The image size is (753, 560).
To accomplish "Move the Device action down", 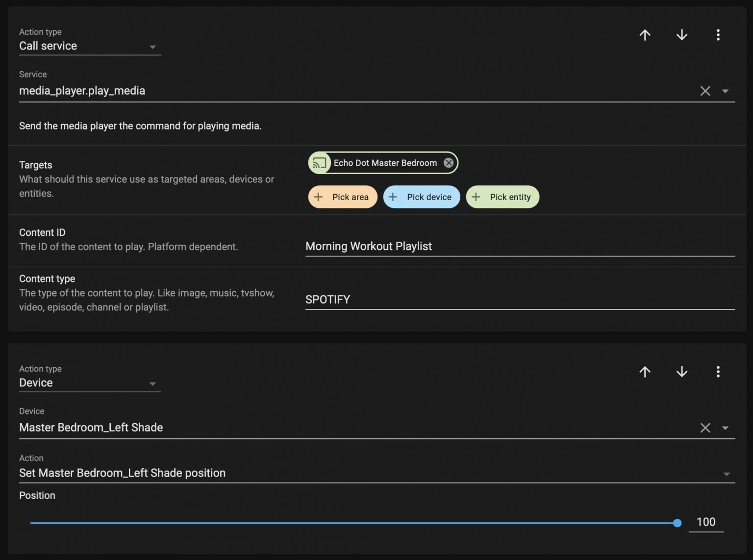I will click(681, 372).
